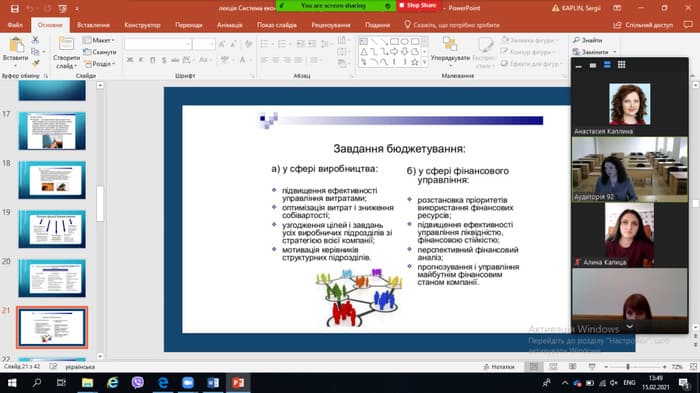Minimize the Zoom video panel
Screen dimensions: 700x393
click(x=579, y=66)
